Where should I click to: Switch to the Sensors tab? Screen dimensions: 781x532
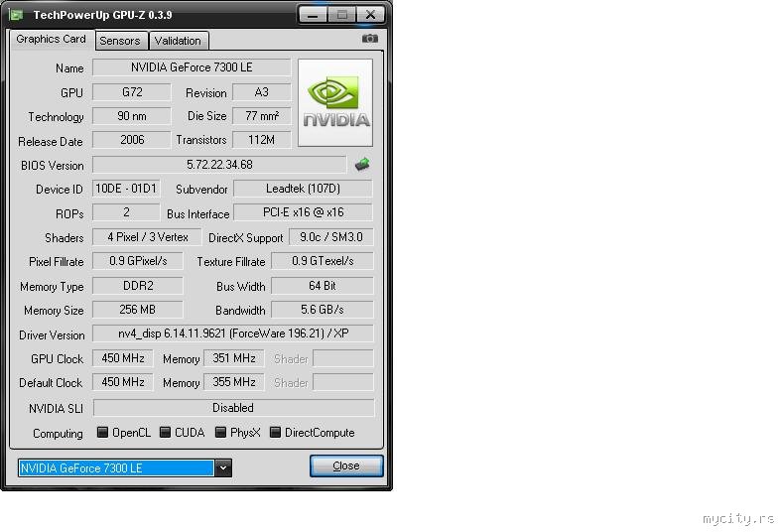click(120, 41)
